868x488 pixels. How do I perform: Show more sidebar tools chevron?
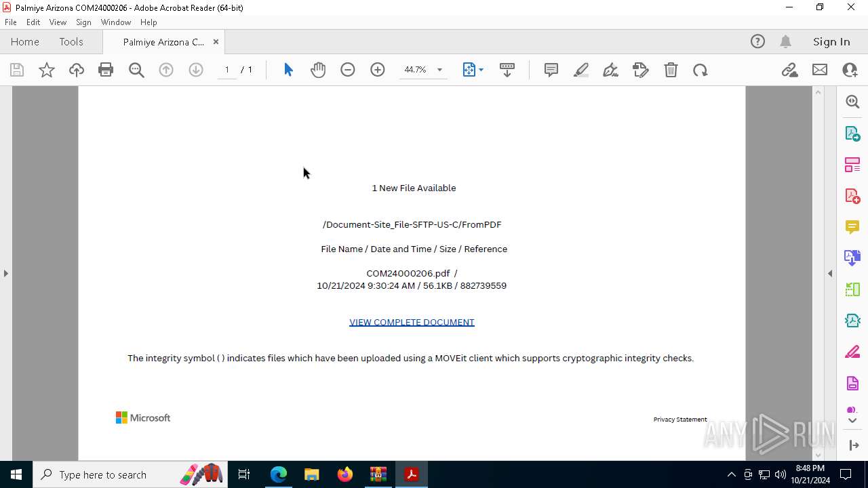click(x=852, y=420)
